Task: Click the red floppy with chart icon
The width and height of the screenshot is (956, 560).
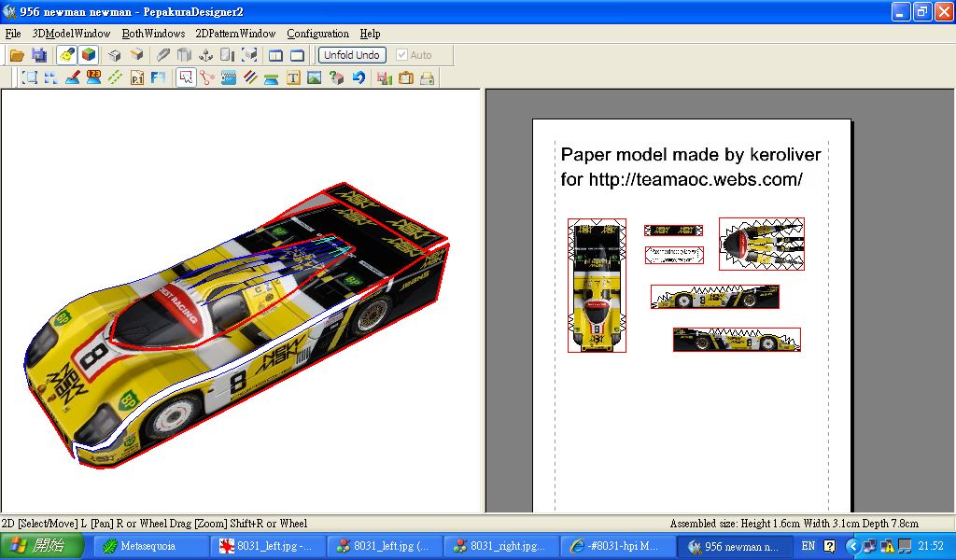Action: pyautogui.click(x=384, y=77)
